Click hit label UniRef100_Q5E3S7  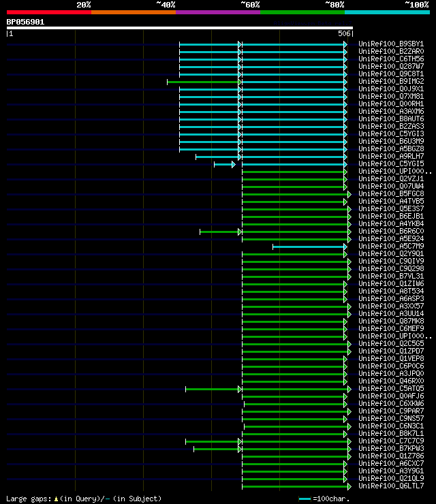[391, 209]
